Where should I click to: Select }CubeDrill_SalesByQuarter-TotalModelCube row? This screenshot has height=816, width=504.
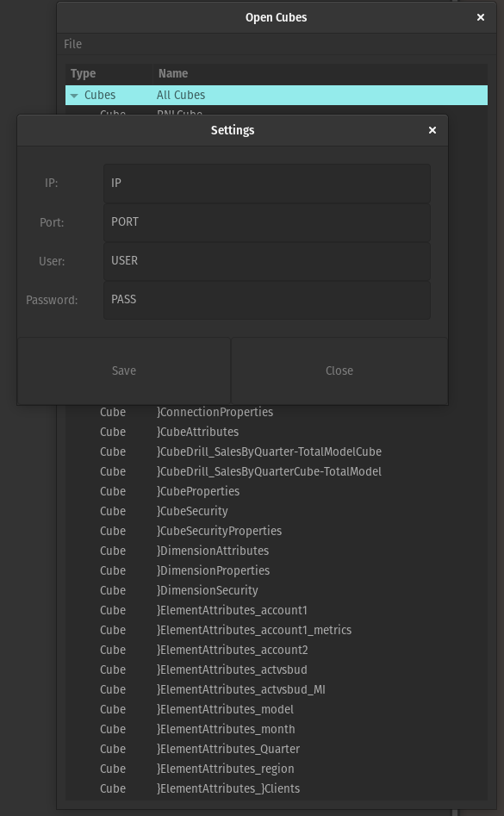point(277,452)
